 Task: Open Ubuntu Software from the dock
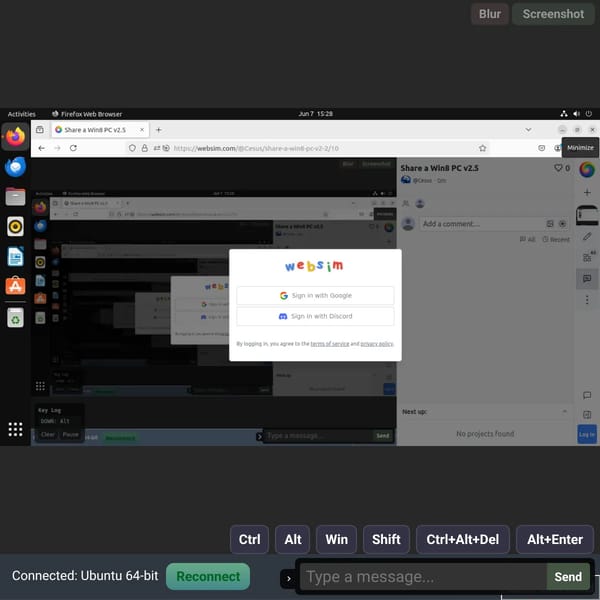coord(15,285)
